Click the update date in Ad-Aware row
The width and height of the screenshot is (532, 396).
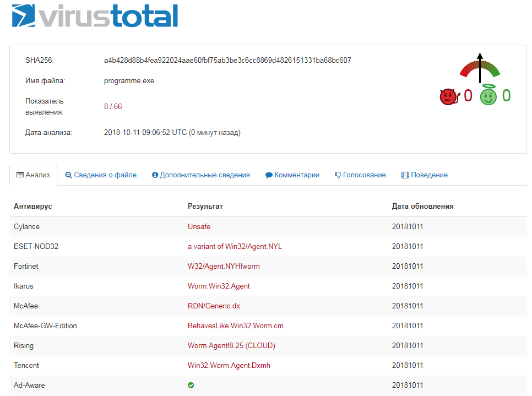[x=408, y=385]
